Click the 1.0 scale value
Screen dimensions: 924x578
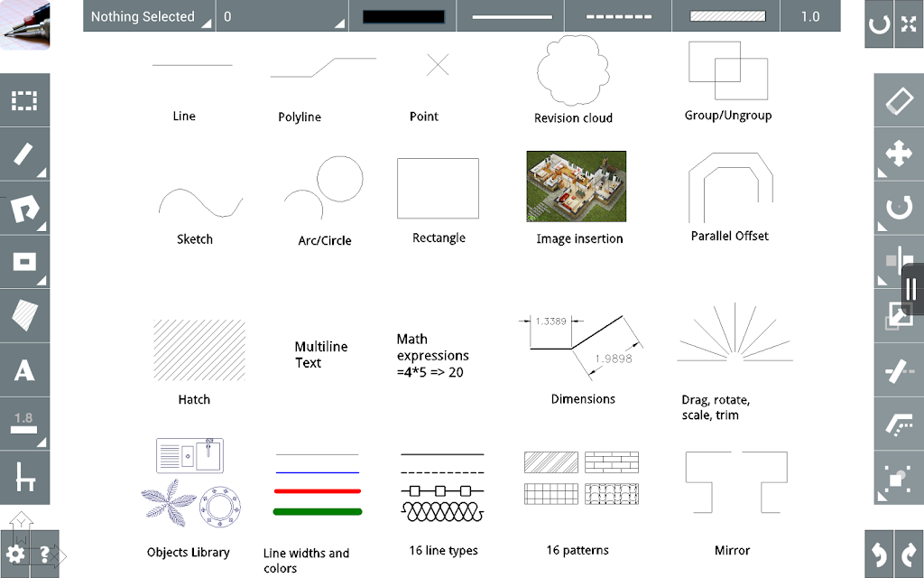(x=810, y=16)
